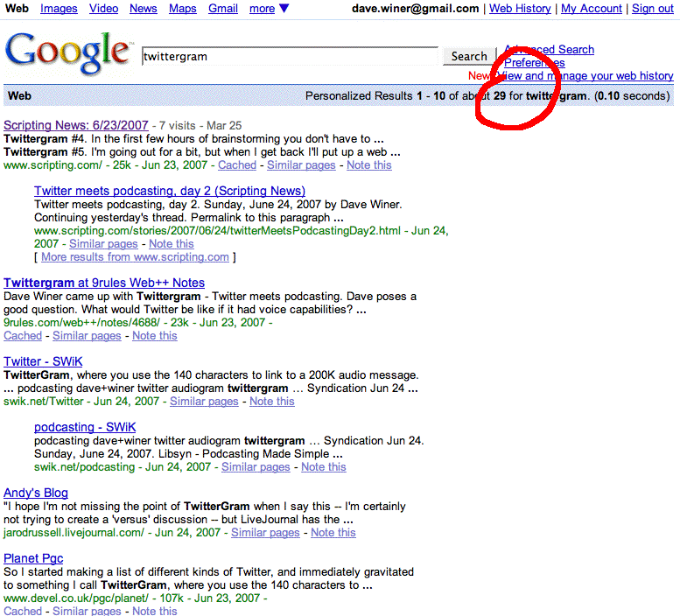Open the News link in top bar
The width and height of the screenshot is (680, 616).
(x=144, y=9)
